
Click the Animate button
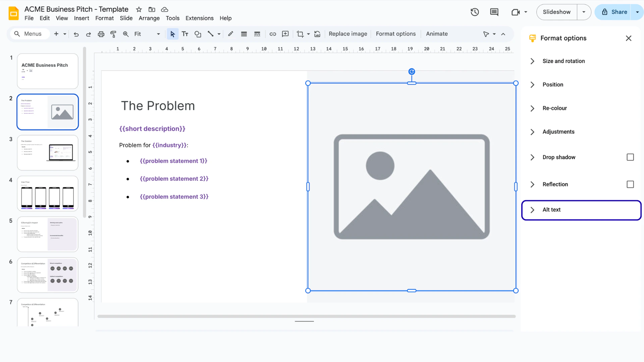point(436,34)
